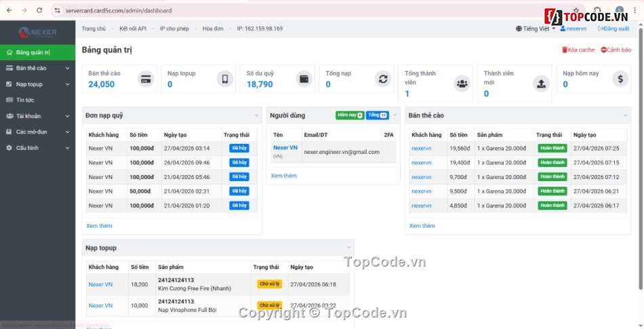Screen dimensions: 644x329
Task: Click the Nạp topup sidebar icon
Action: tap(9, 84)
